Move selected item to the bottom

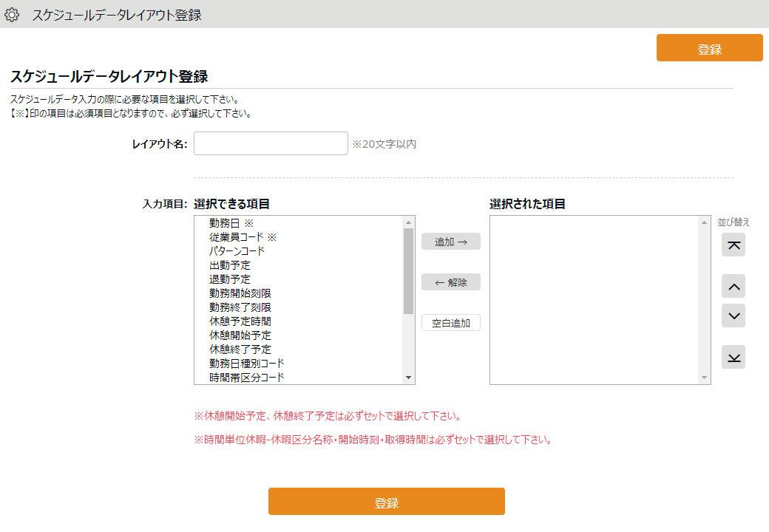[734, 357]
